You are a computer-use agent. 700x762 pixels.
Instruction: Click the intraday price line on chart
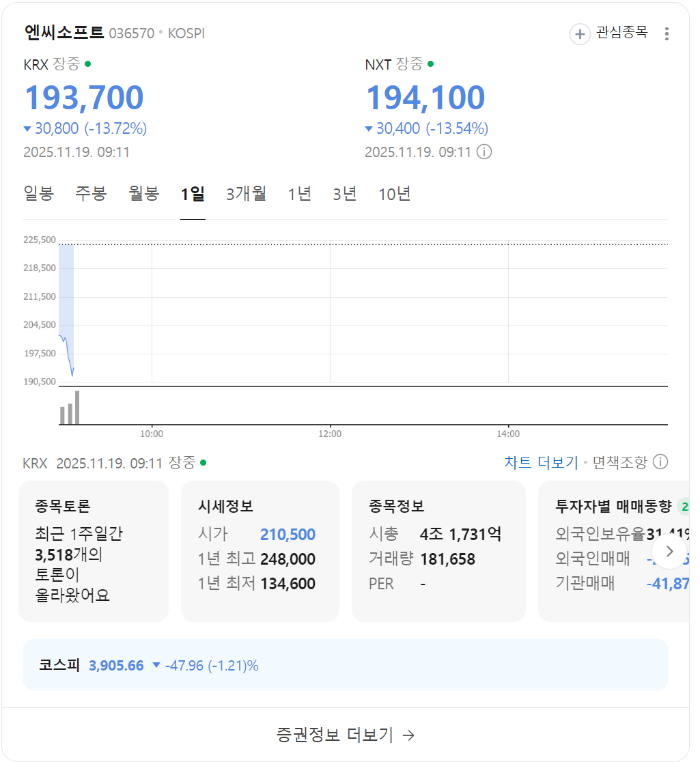coord(68,352)
